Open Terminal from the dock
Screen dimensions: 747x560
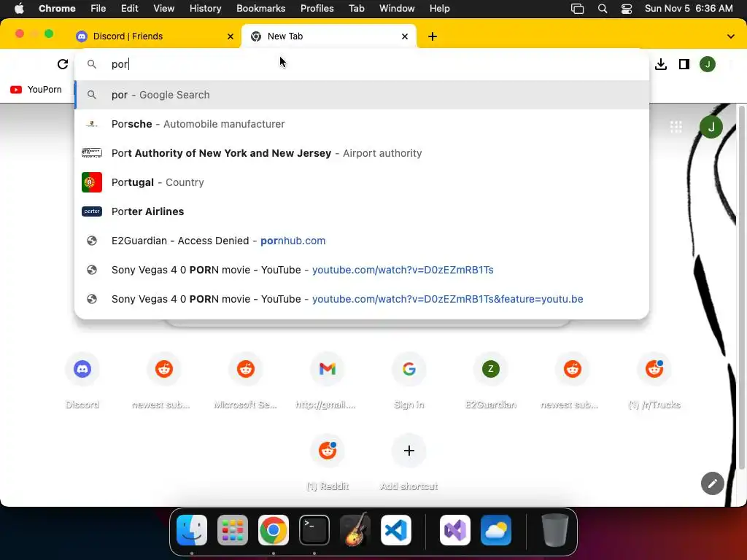[314, 530]
